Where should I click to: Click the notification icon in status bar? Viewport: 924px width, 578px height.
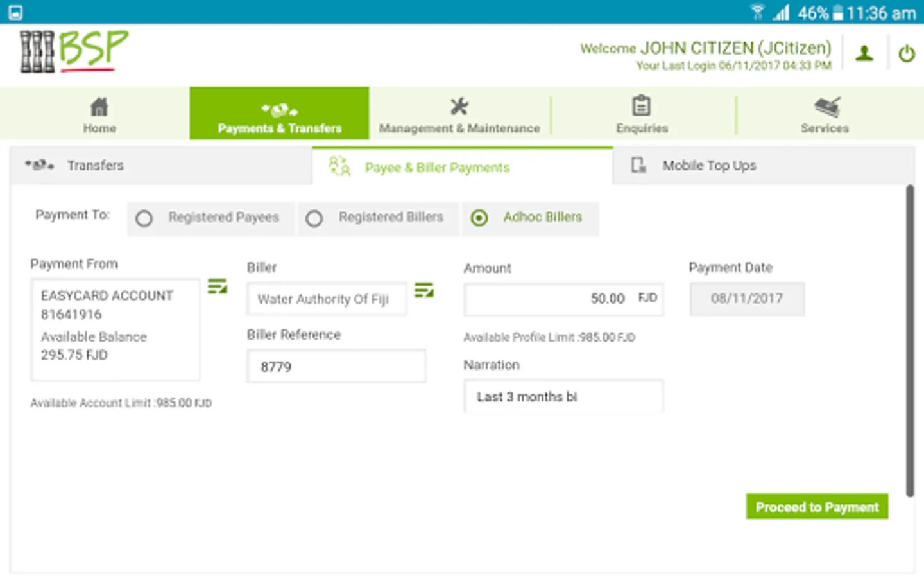(x=15, y=12)
